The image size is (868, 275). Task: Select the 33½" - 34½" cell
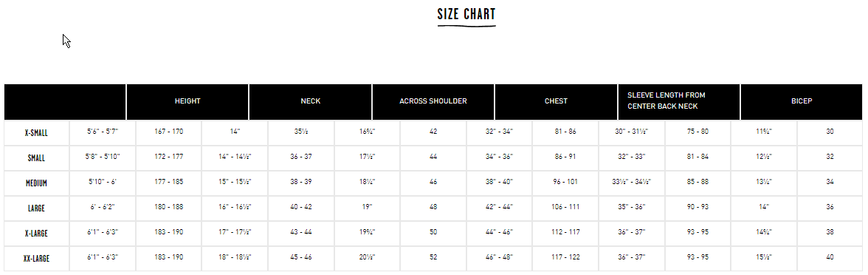pyautogui.click(x=632, y=182)
